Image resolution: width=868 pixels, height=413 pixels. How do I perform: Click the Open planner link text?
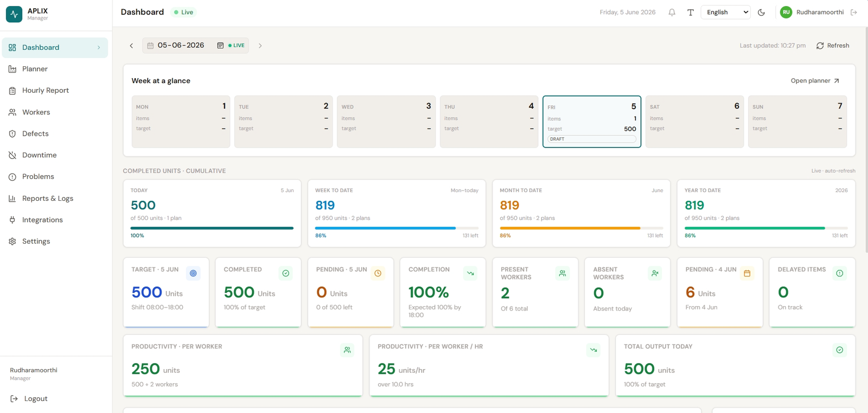pos(810,81)
